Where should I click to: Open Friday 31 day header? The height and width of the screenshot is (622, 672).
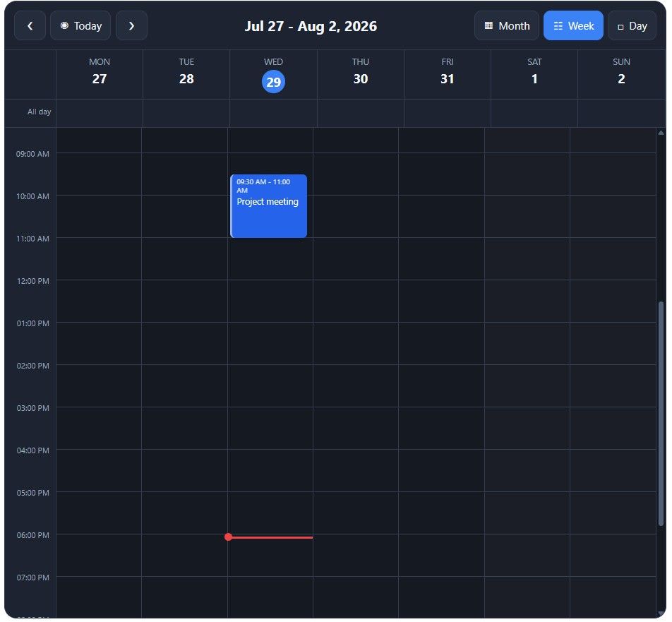click(448, 75)
